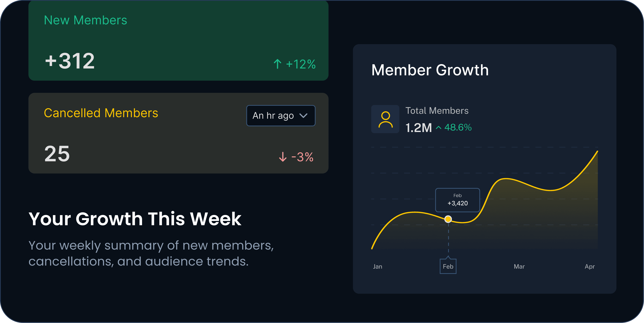Click the cancelled members count 25
The height and width of the screenshot is (323, 644).
pyautogui.click(x=57, y=154)
